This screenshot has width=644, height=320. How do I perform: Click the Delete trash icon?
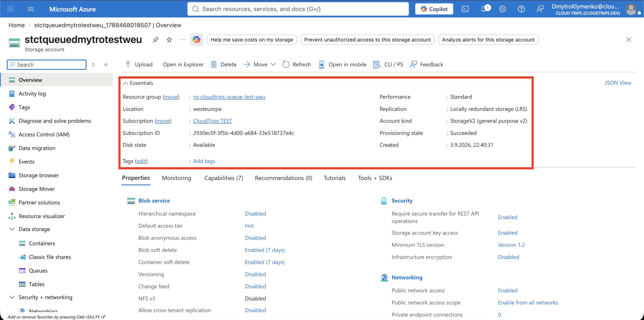tap(214, 64)
